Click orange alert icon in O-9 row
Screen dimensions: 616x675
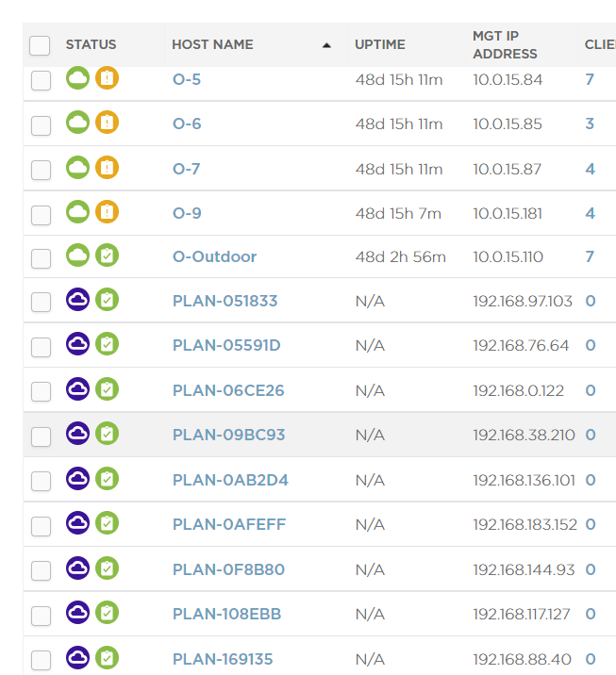point(107,212)
